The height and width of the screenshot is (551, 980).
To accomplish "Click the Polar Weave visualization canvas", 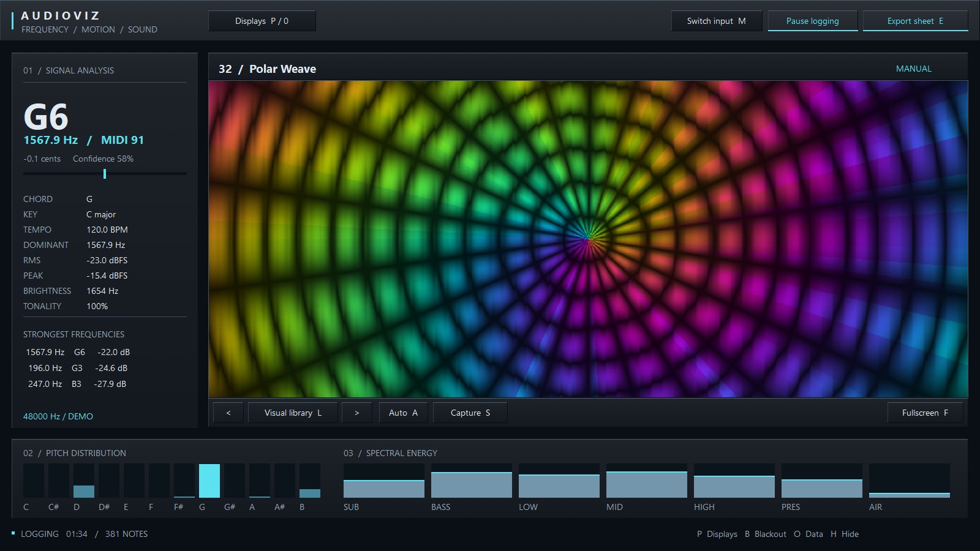I will click(x=588, y=239).
